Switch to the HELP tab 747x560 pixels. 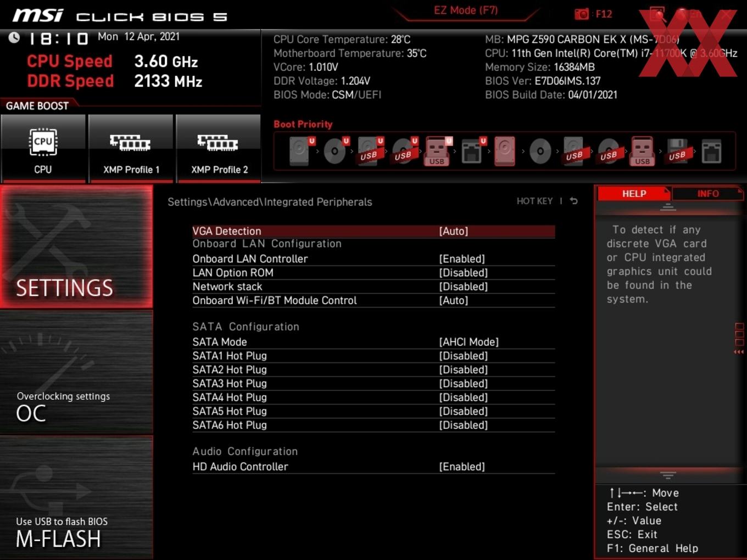tap(634, 194)
